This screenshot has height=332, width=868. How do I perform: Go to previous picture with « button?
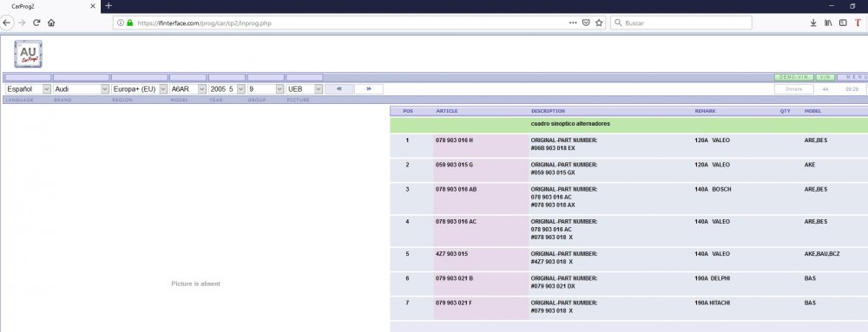pos(339,89)
